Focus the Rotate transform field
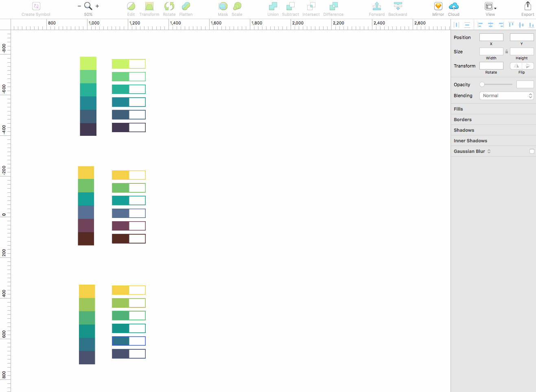Screen dimensions: 536x392 (491, 65)
